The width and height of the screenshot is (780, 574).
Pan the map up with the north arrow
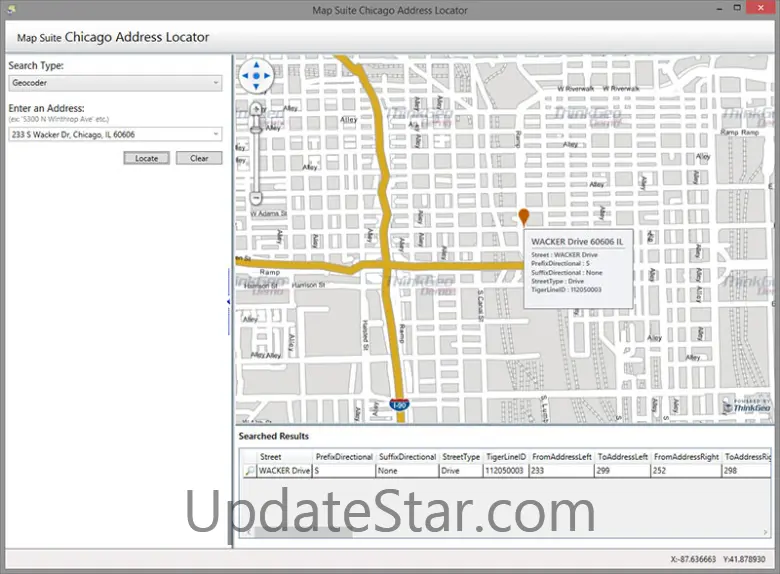point(256,65)
